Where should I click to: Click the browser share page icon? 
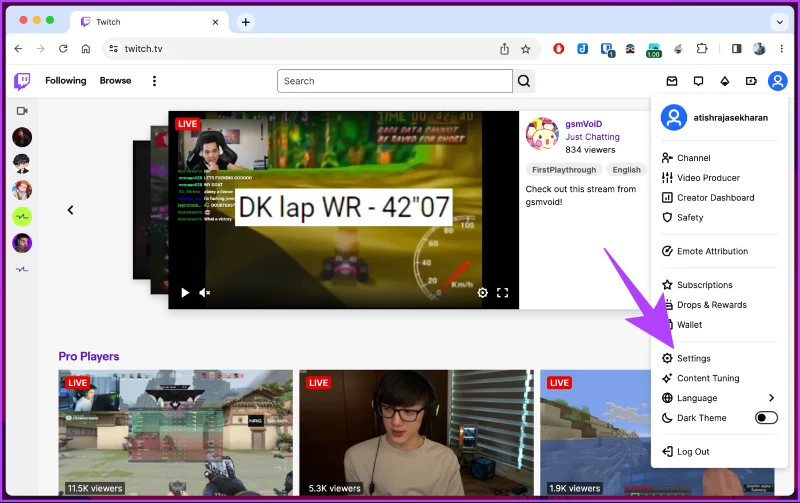[x=504, y=49]
